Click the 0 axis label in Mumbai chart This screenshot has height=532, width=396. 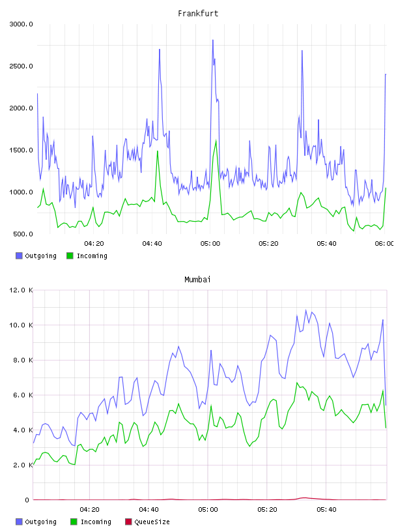pos(27,500)
